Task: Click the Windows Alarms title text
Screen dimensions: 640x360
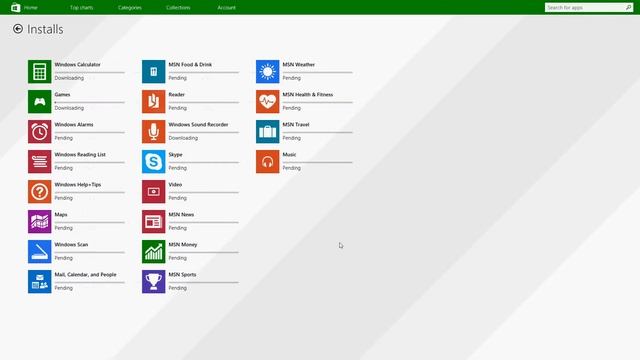Action: coord(74,124)
